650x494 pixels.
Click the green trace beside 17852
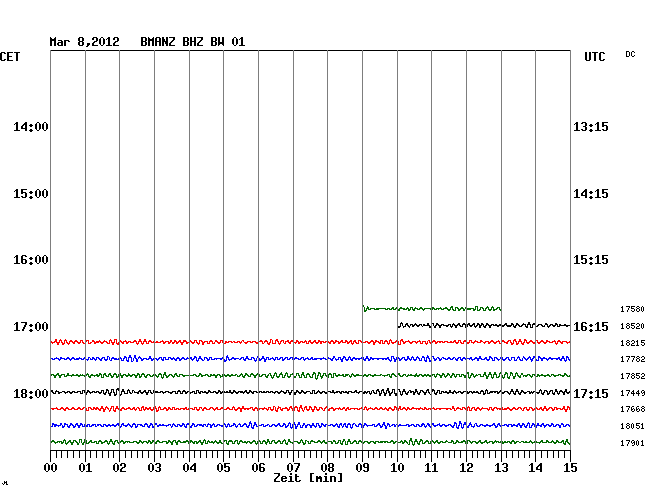click(310, 375)
